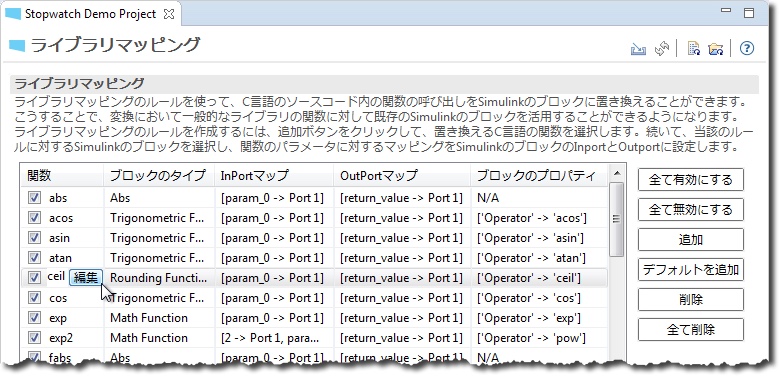
Task: Click the document reload icon
Action: pos(694,48)
